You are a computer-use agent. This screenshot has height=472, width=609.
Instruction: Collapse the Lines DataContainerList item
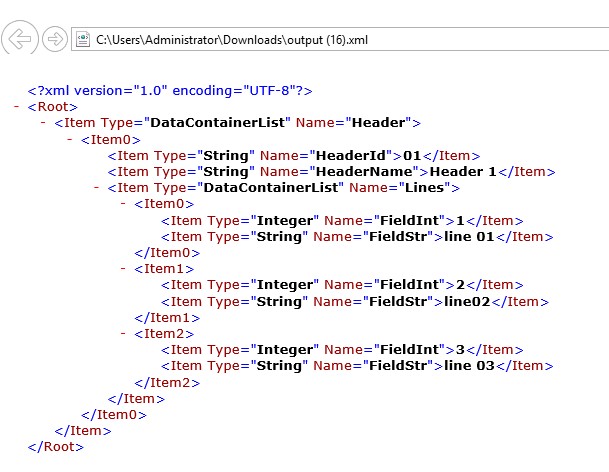click(x=97, y=188)
